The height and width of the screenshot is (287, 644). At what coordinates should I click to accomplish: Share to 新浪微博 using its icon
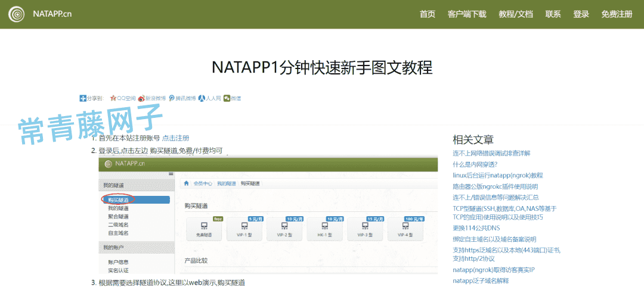pyautogui.click(x=141, y=98)
